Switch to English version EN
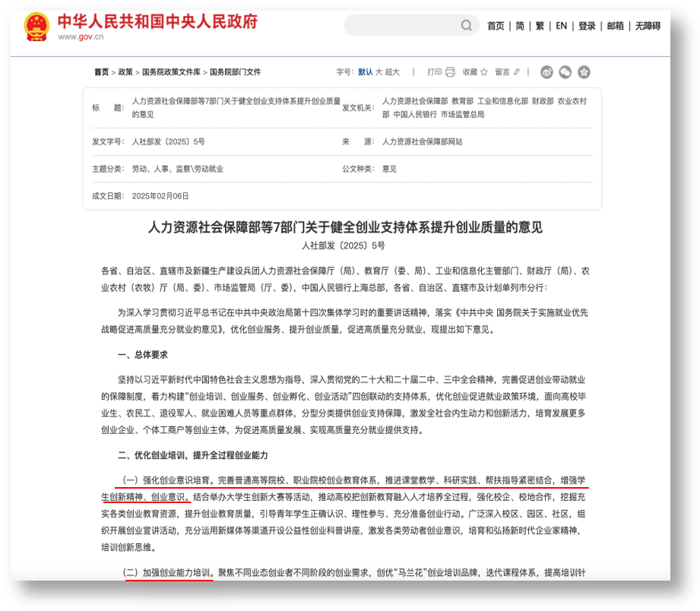The height and width of the screenshot is (611, 700). [561, 26]
